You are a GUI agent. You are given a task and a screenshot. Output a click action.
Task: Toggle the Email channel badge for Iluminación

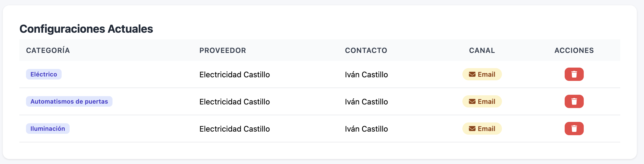pyautogui.click(x=481, y=129)
